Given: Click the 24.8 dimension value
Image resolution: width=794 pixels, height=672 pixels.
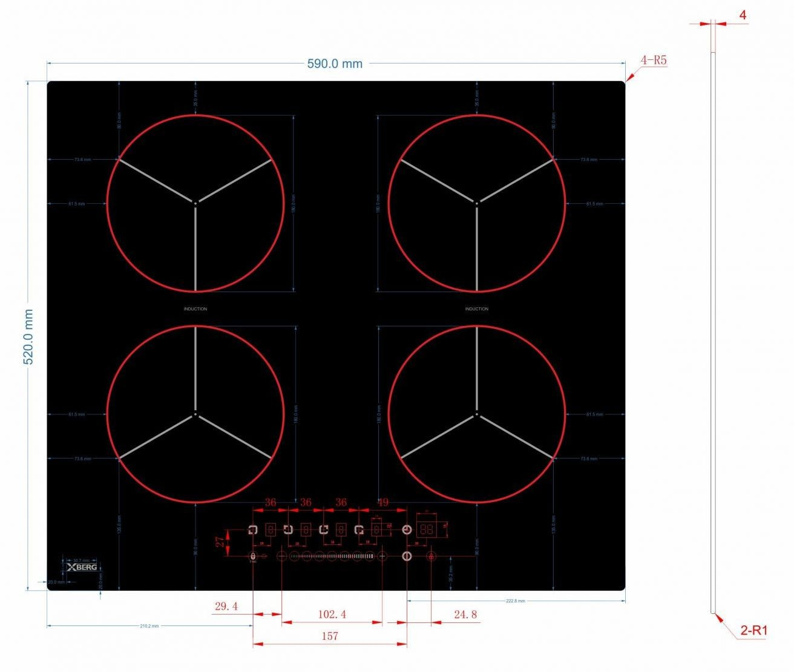Looking at the screenshot, I should tap(465, 614).
